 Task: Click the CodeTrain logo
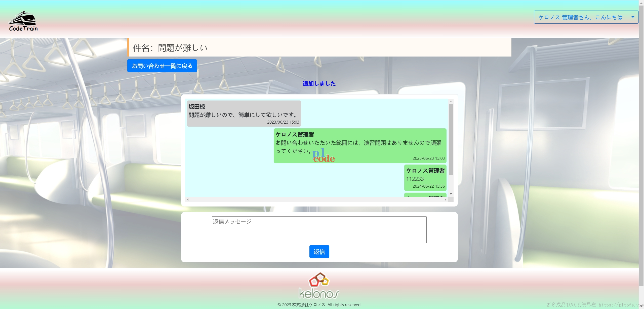[x=23, y=21]
